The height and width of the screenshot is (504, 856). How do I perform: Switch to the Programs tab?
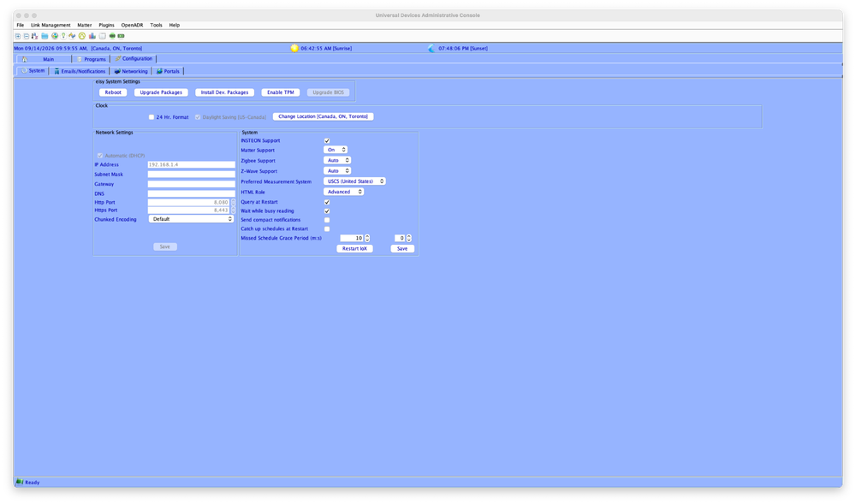point(91,59)
